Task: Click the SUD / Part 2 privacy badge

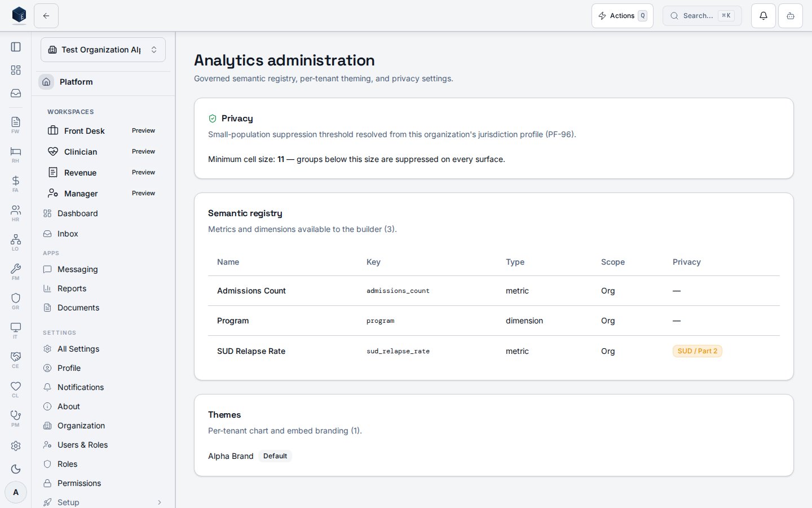Action: [698, 351]
